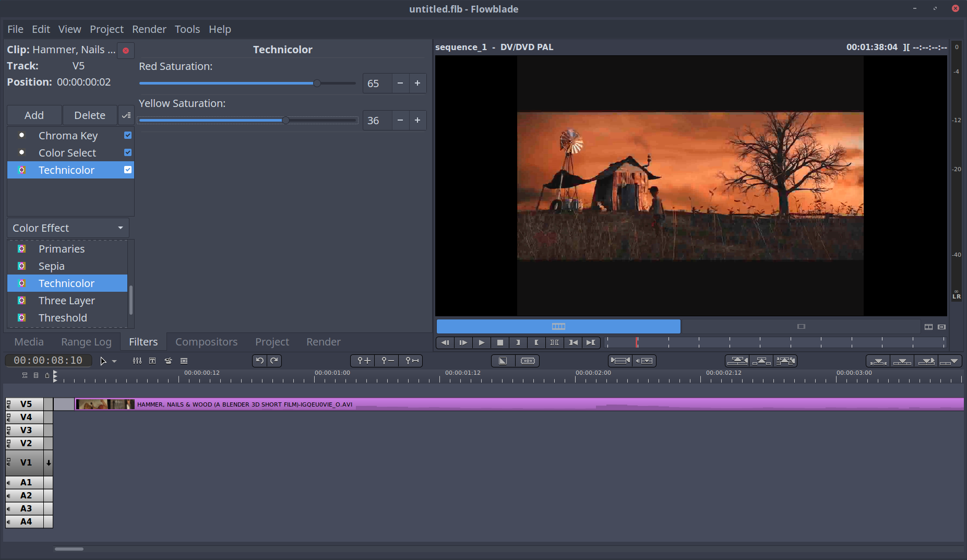Increase Red Saturation with plus button
Screen dimensions: 967x560
coord(417,84)
